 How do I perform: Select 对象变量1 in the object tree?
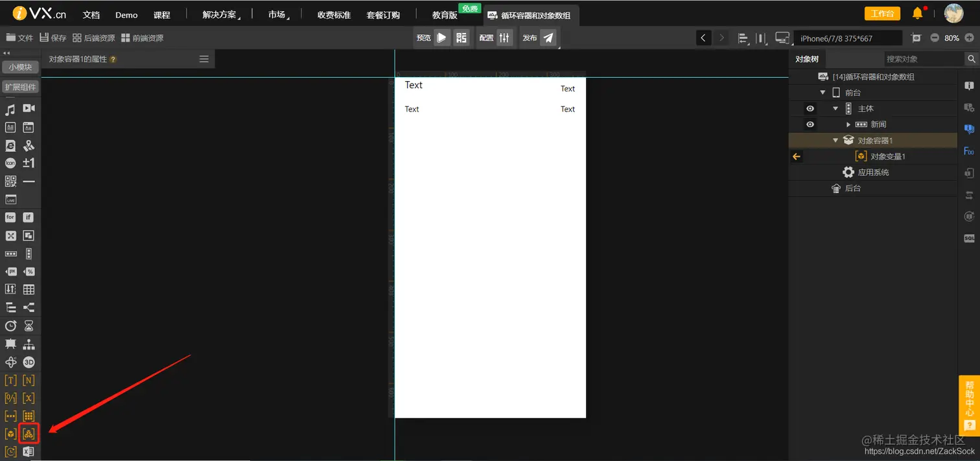tap(887, 156)
